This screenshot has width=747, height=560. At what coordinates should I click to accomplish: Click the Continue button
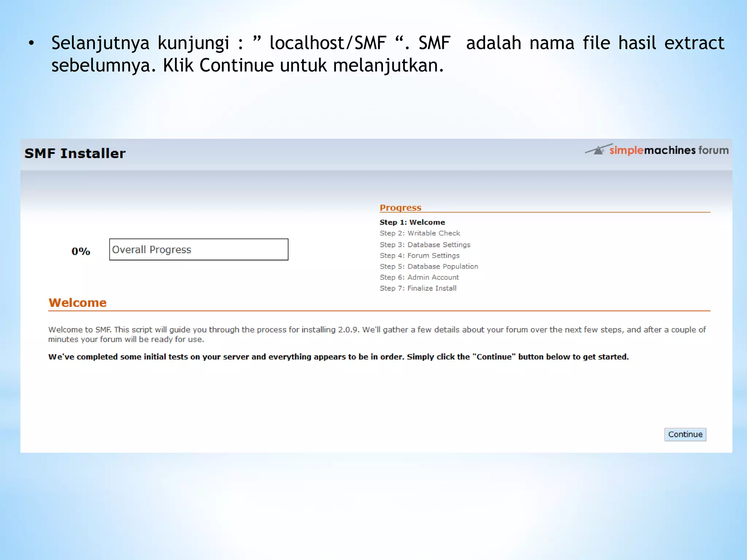[685, 434]
